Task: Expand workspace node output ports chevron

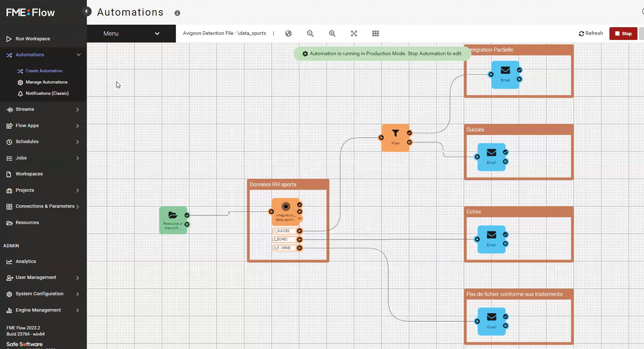Action: pos(299,219)
